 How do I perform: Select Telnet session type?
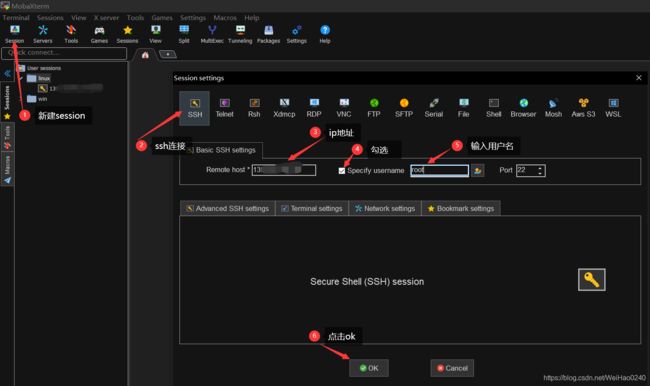pyautogui.click(x=224, y=108)
